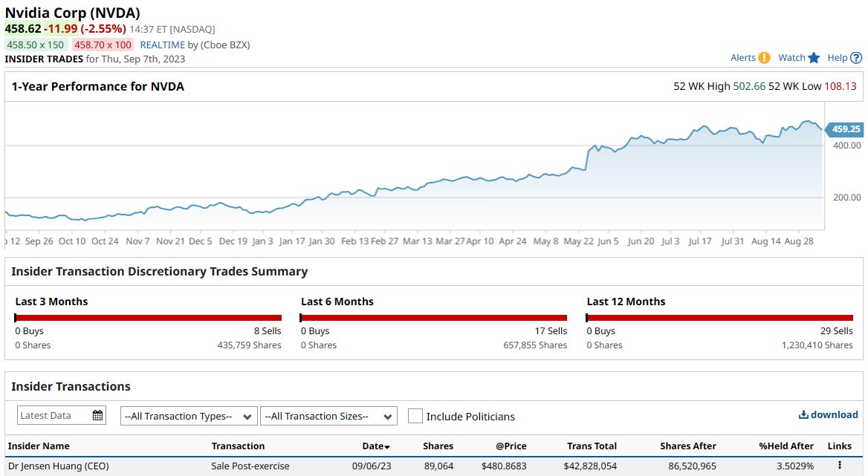Open the All Transaction Sizes dropdown
Screen dimensions: 868x476
tap(328, 417)
